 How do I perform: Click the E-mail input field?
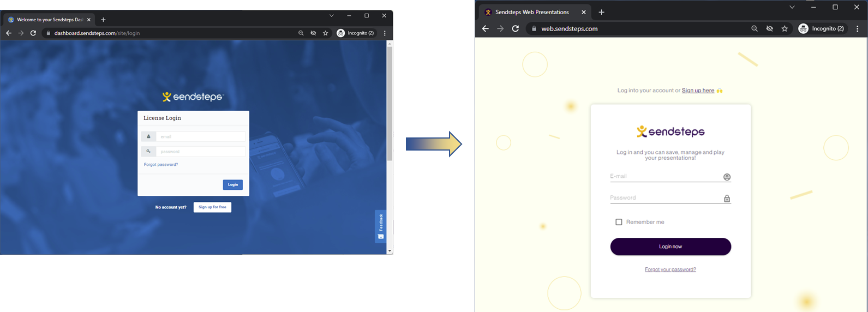click(671, 176)
